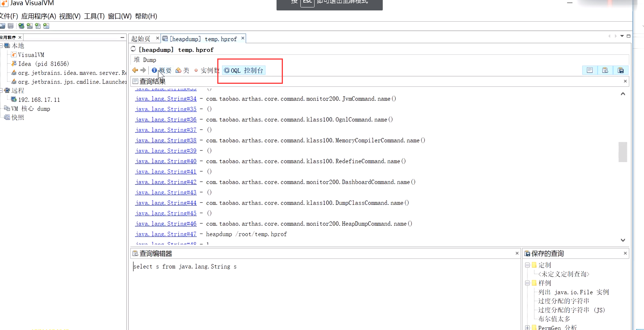Screen dimensions: 644x330
Task: Open the 概要 summary view
Action: coord(162,70)
